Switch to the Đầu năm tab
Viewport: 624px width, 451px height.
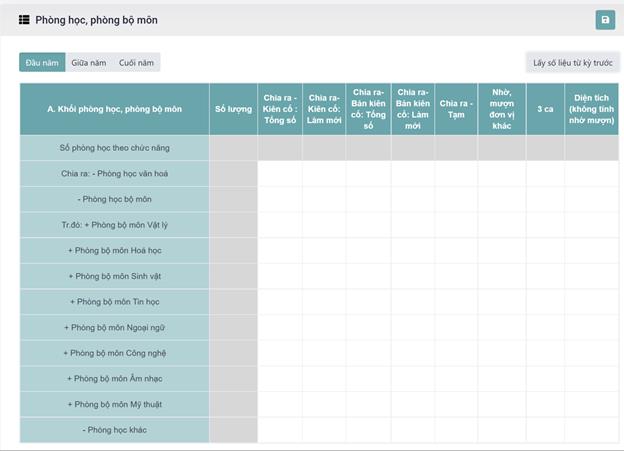click(x=42, y=63)
